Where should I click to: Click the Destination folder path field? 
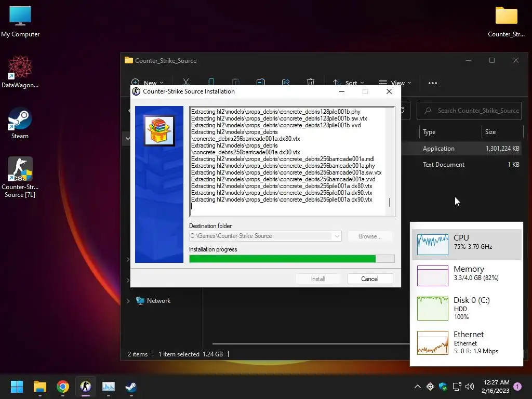265,236
